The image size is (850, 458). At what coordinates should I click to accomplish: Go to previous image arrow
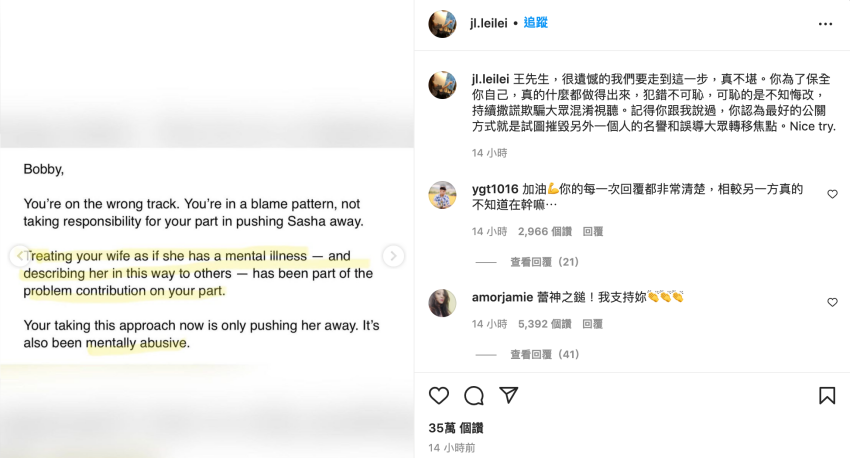[x=19, y=256]
